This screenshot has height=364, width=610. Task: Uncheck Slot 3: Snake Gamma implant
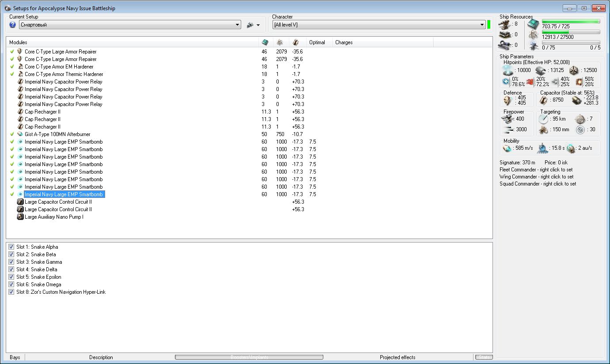tap(11, 262)
